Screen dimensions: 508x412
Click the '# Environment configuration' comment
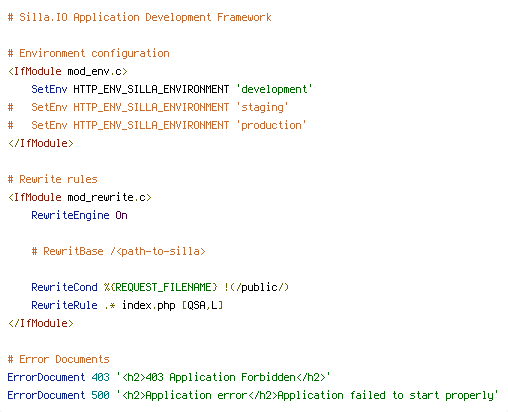89,53
